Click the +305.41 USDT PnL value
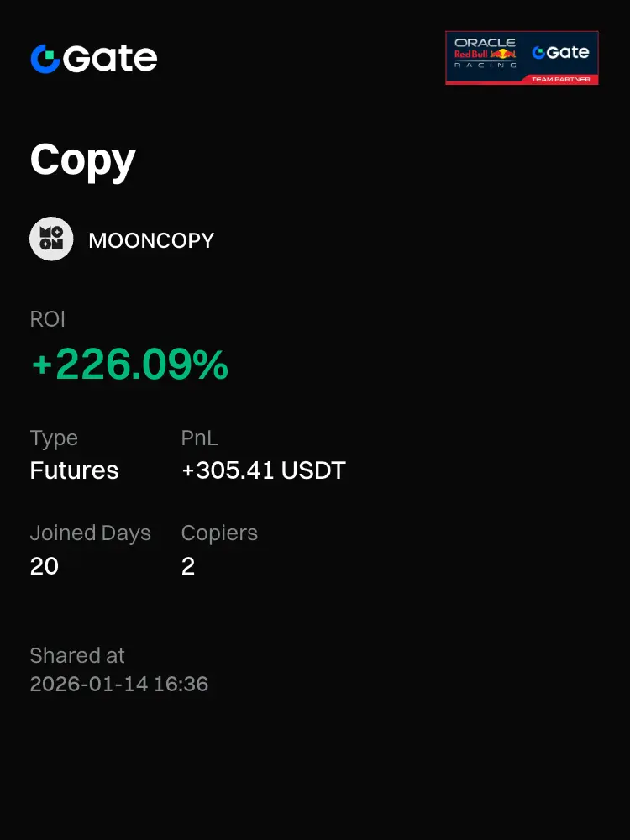The height and width of the screenshot is (840, 630). 264,470
